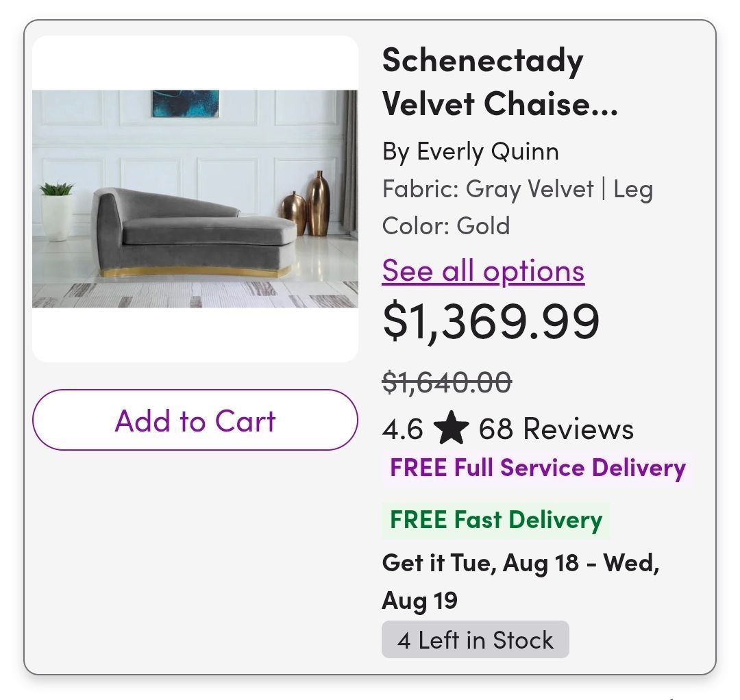Open the gray velvet chaise product image
The image size is (740, 700).
195,199
